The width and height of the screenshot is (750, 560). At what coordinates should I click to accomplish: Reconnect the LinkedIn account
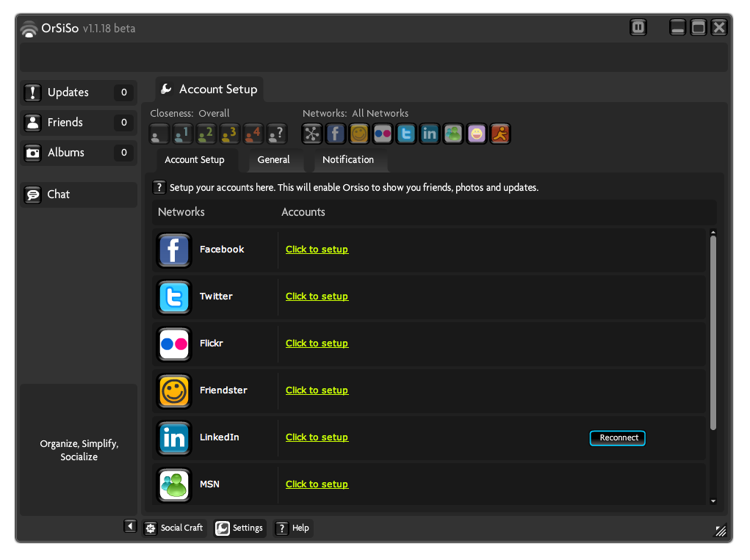coord(618,438)
